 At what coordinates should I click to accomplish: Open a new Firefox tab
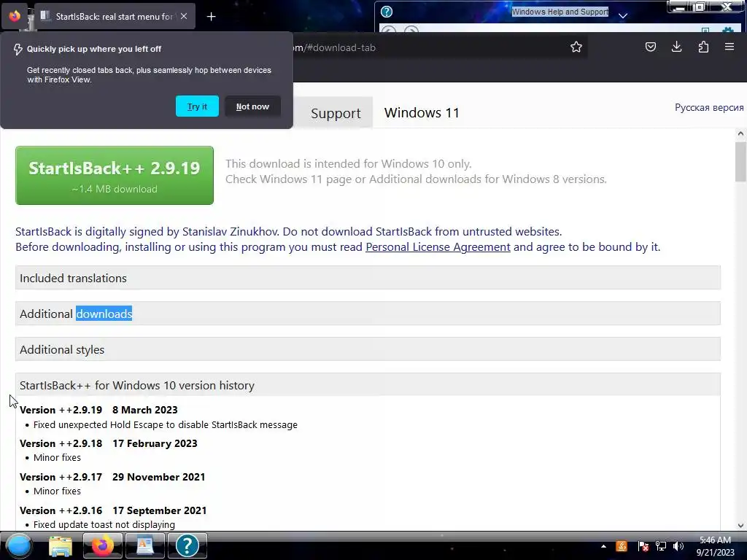[211, 17]
